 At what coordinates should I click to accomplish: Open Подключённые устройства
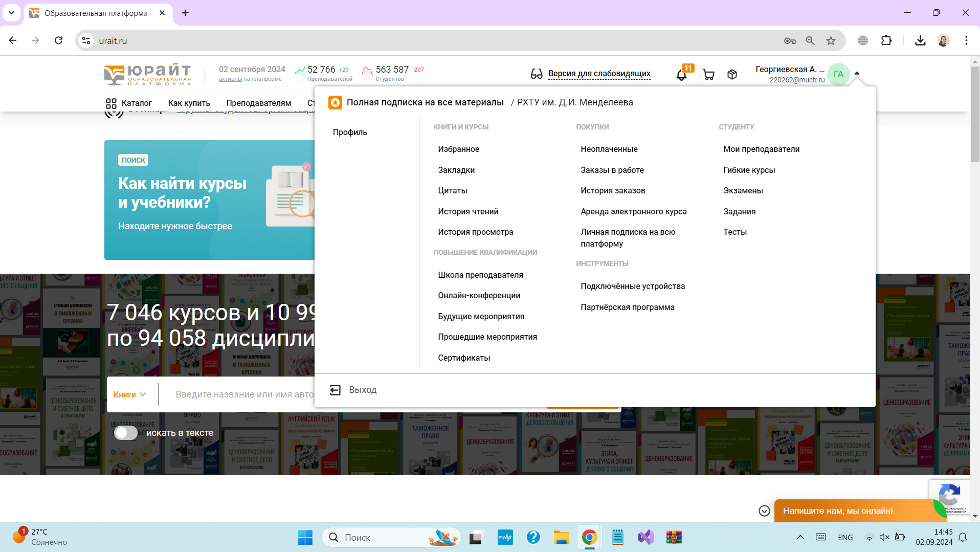coord(633,286)
